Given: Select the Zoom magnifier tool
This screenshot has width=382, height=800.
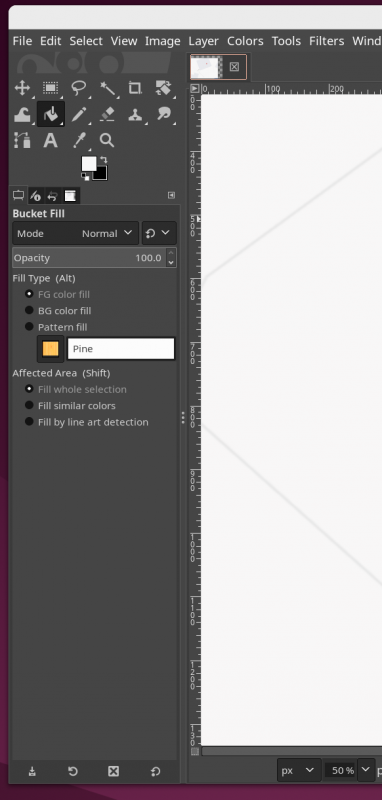Looking at the screenshot, I should (107, 140).
